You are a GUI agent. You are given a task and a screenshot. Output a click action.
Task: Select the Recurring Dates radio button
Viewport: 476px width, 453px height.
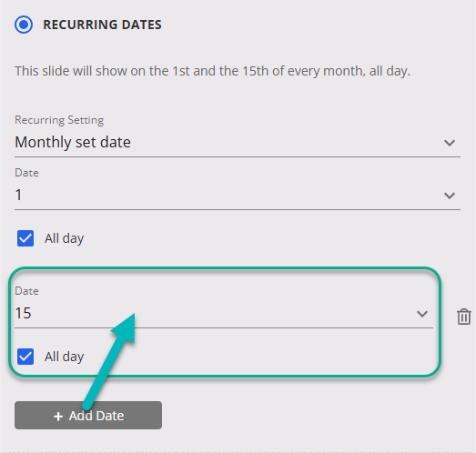coord(24,25)
